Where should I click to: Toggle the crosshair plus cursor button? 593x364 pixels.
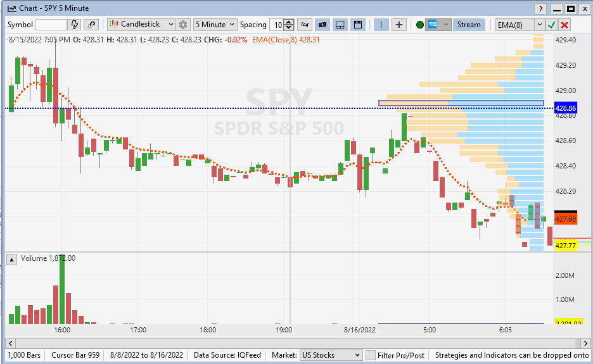(x=399, y=25)
